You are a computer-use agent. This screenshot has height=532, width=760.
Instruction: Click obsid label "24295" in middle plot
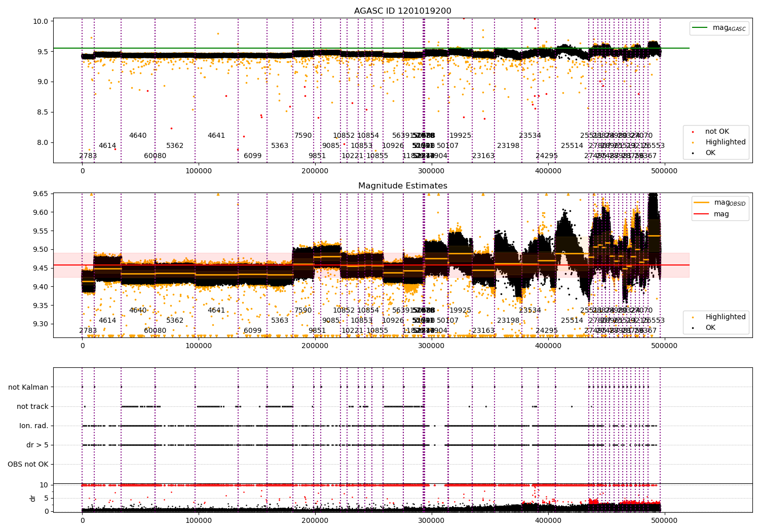[547, 331]
